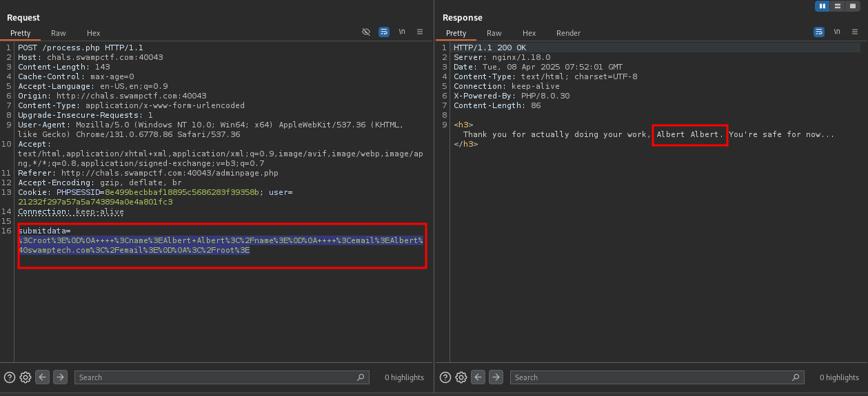The height and width of the screenshot is (396, 868).
Task: Switch to the Render tab in Response
Action: point(568,33)
